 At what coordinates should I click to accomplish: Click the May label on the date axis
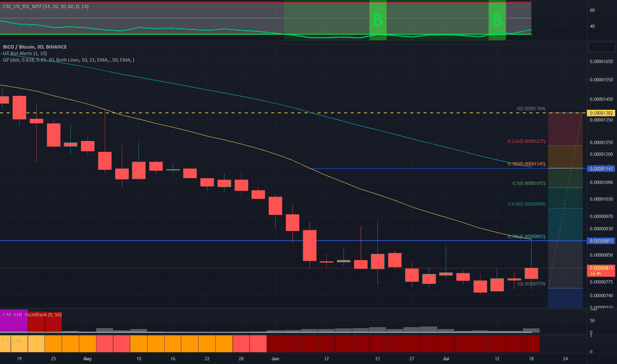coord(87,359)
